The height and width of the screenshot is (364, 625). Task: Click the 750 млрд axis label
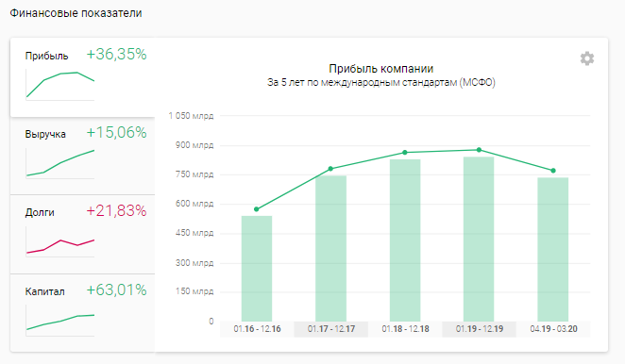pyautogui.click(x=194, y=174)
